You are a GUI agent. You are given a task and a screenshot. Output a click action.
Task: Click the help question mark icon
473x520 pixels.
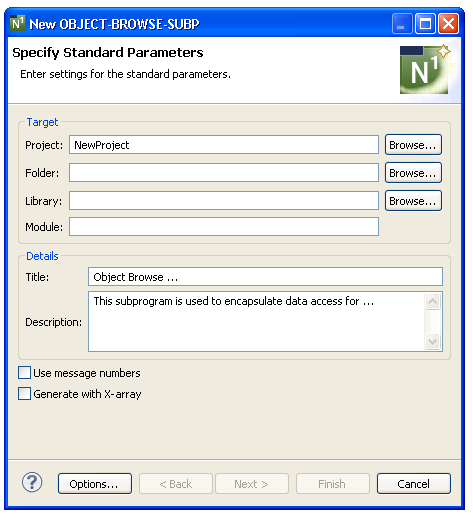click(32, 482)
